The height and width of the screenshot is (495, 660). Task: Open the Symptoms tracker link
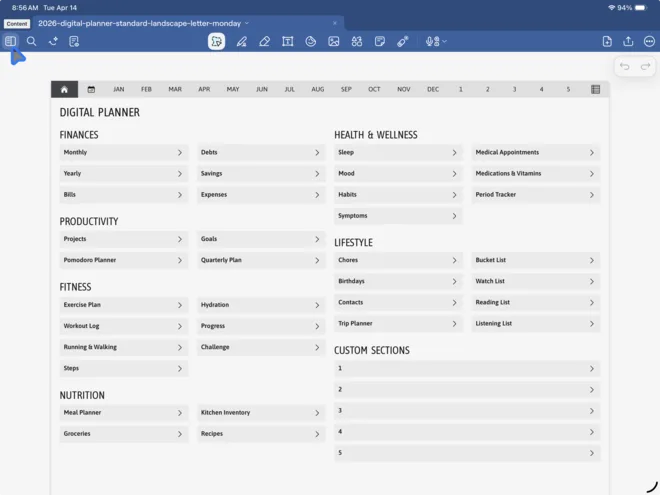click(x=398, y=216)
